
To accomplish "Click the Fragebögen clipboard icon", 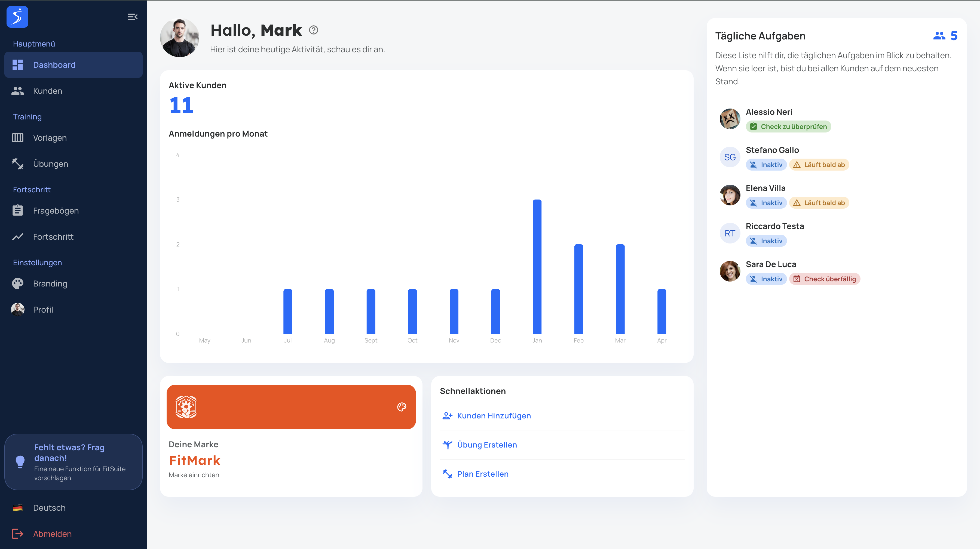I will point(17,210).
